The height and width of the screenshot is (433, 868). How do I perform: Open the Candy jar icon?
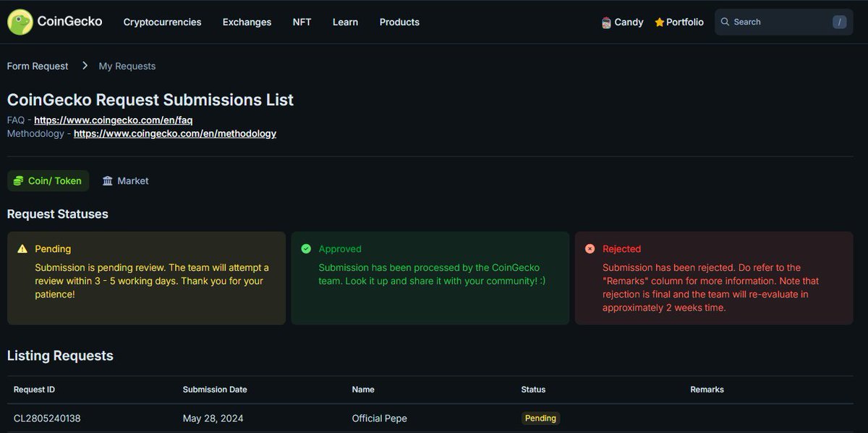pyautogui.click(x=606, y=22)
